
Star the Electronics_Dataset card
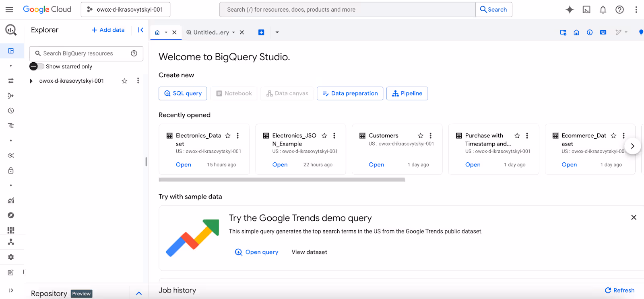pos(228,135)
